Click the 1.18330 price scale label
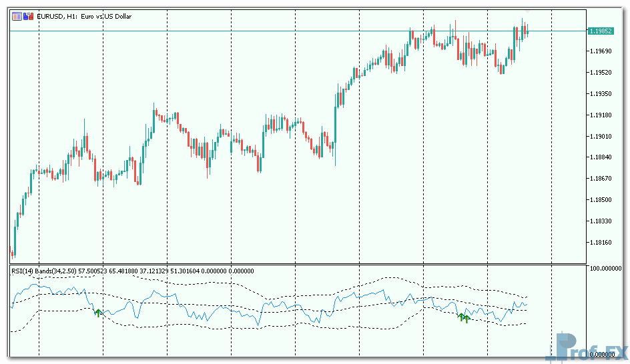Image resolution: width=630 pixels, height=364 pixels. tap(601, 221)
